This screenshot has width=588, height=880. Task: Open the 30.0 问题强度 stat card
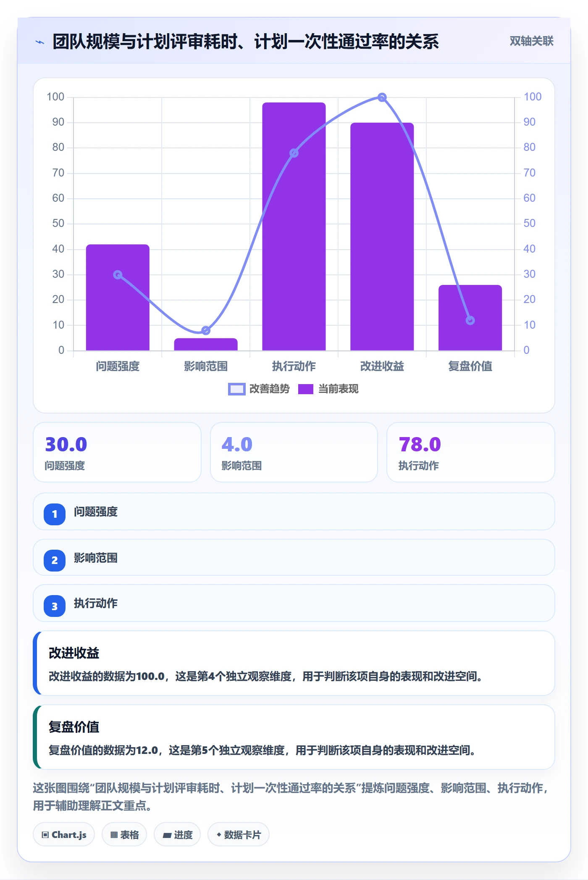pos(117,452)
